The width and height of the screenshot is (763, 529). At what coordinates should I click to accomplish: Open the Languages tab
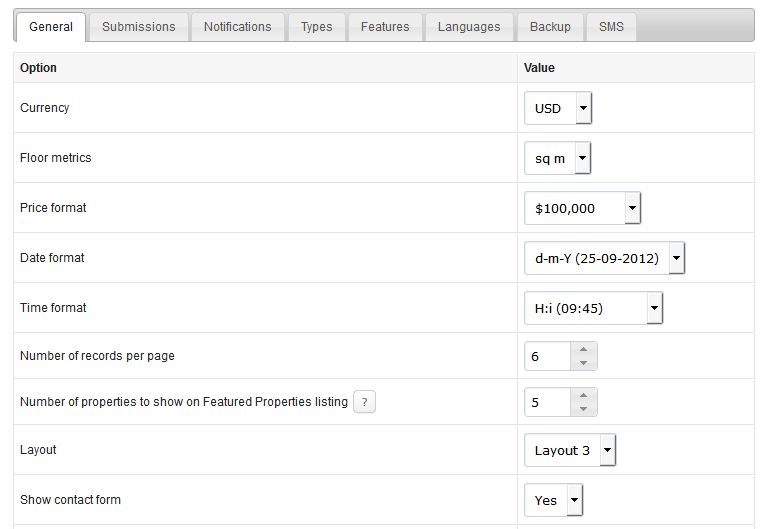click(x=469, y=27)
